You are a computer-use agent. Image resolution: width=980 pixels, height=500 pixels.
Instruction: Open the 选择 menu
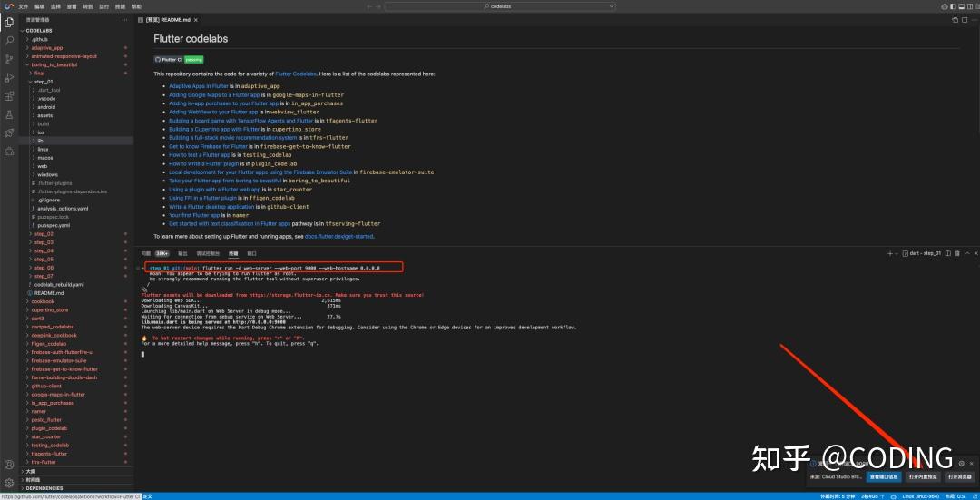pyautogui.click(x=55, y=6)
